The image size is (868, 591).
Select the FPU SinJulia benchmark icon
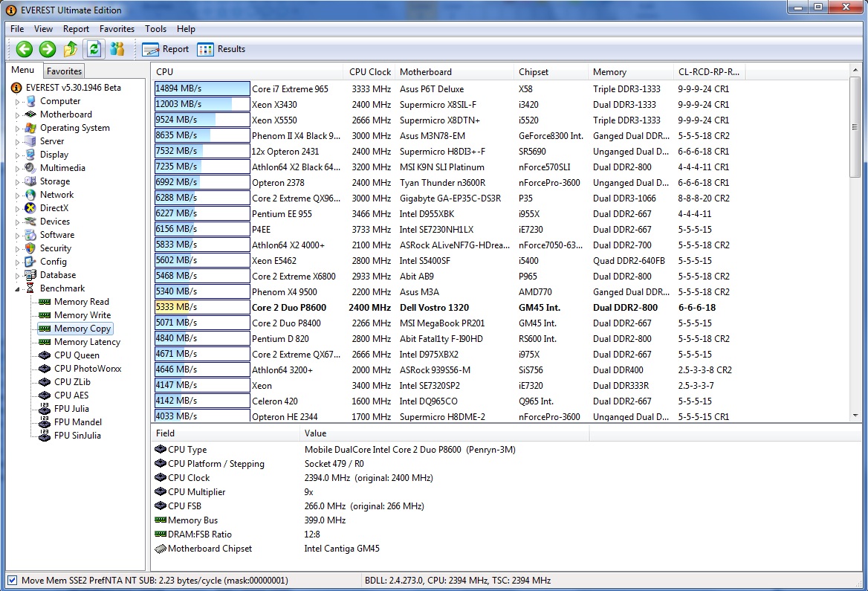(45, 436)
